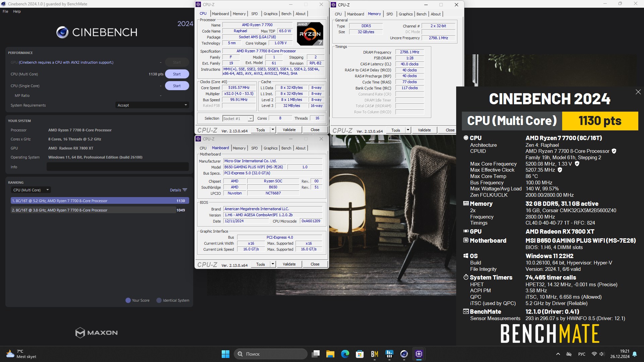Select ranking bar for 3.8 GHz score 1049
The width and height of the screenshot is (644, 362).
100,210
